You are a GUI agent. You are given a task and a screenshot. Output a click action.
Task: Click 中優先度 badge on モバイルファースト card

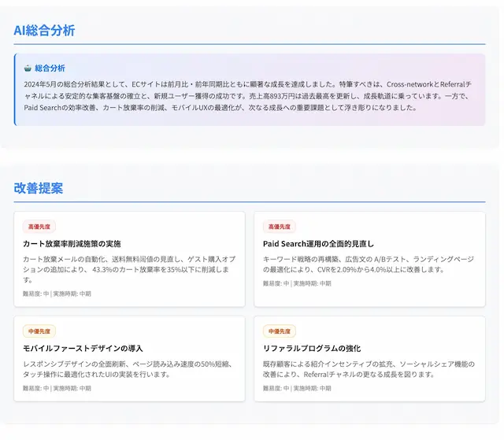coord(39,331)
